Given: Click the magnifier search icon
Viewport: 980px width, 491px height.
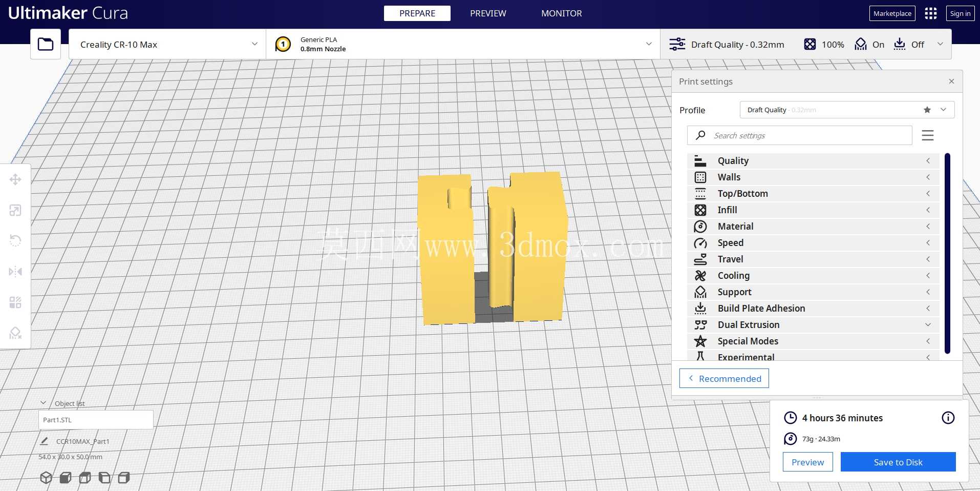Looking at the screenshot, I should (700, 135).
